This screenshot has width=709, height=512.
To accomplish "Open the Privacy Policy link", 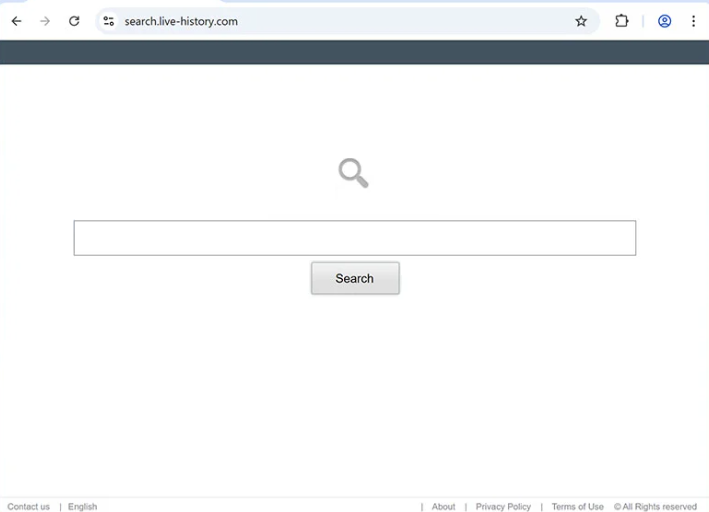I will pos(503,507).
